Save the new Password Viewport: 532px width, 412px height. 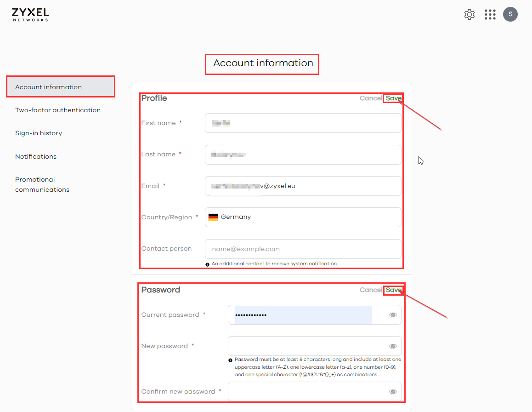(x=393, y=290)
